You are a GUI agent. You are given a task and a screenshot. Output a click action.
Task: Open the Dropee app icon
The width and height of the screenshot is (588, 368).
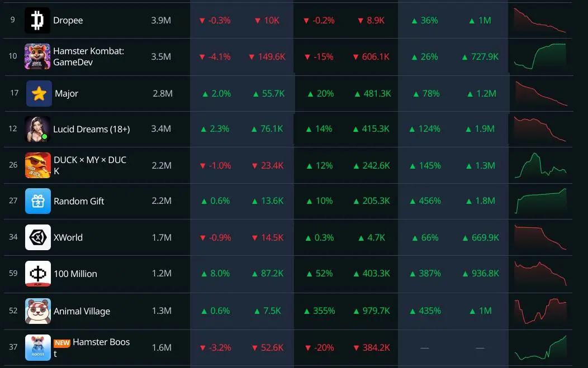coord(37,20)
